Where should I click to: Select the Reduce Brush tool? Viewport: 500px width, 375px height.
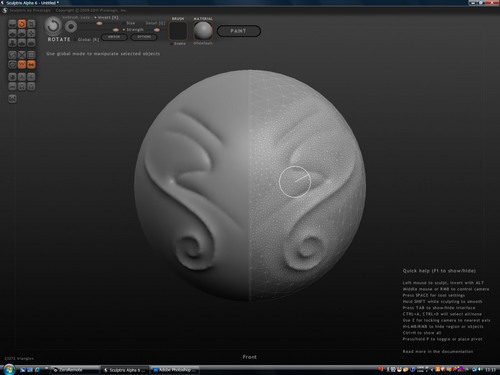(12, 55)
